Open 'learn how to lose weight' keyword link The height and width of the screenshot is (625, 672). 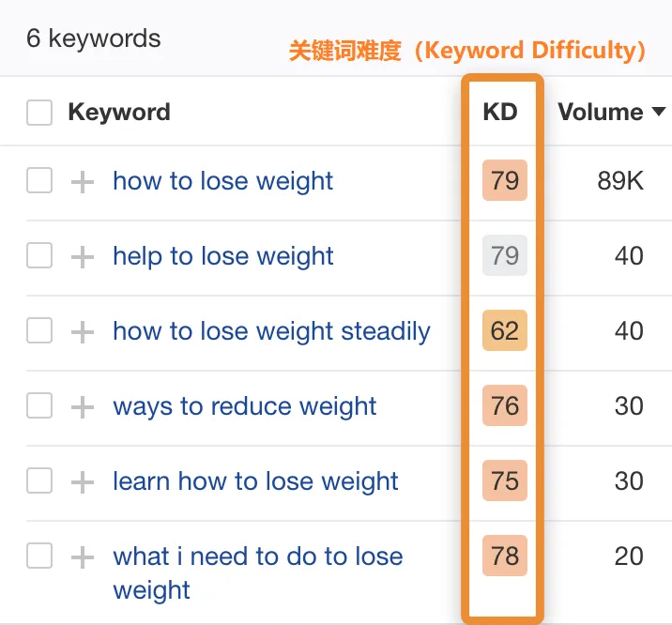point(255,481)
